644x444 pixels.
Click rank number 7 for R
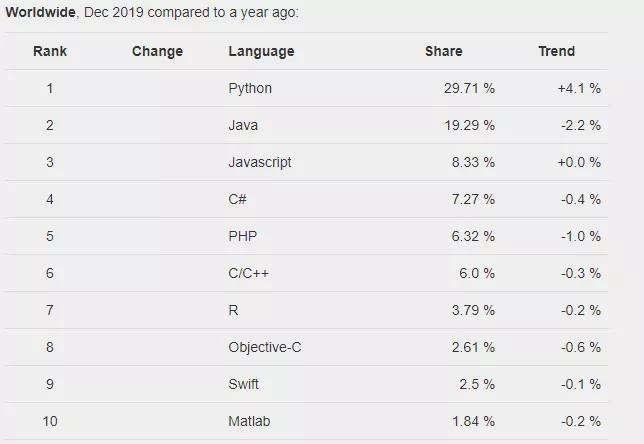click(x=49, y=310)
